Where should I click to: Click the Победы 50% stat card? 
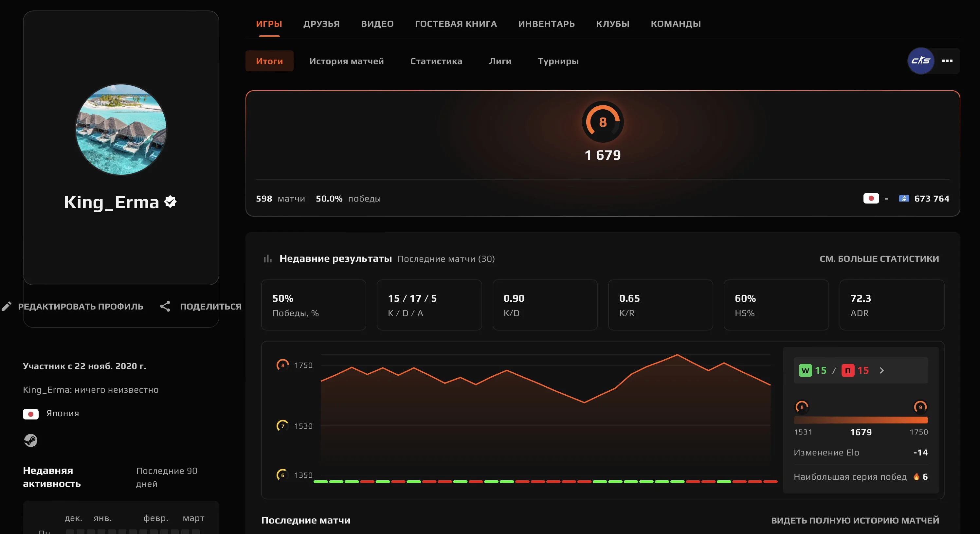pos(314,305)
